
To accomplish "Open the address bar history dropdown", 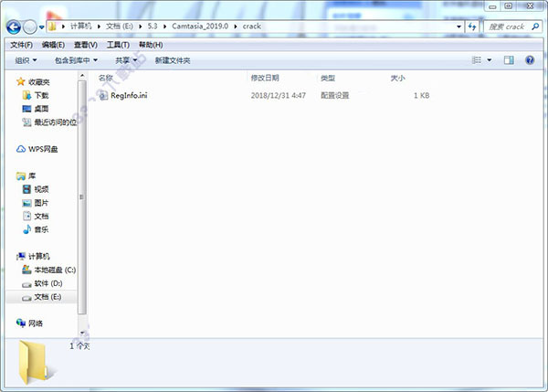I will (458, 26).
